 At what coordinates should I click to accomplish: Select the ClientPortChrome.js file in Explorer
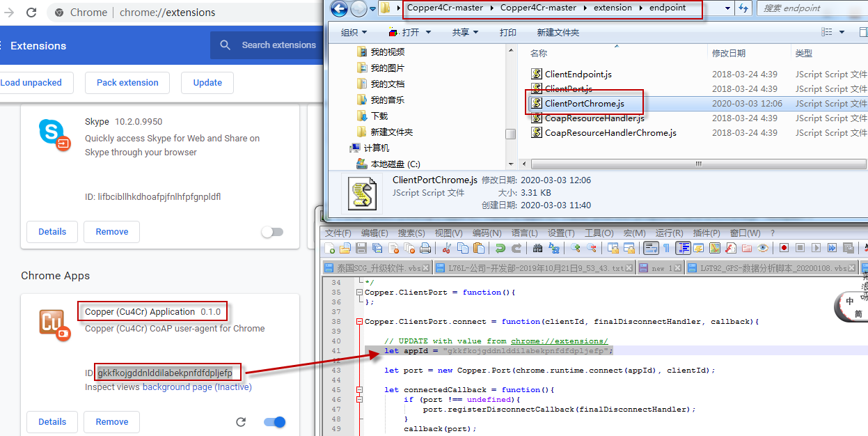[585, 104]
